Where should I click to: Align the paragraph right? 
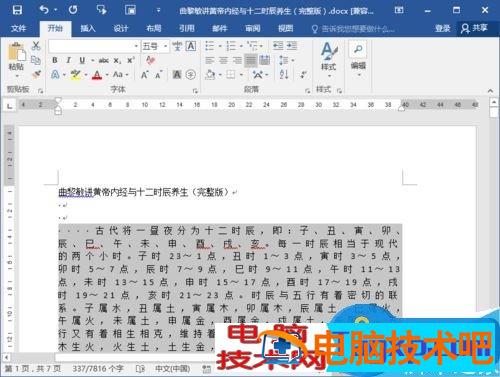237,60
